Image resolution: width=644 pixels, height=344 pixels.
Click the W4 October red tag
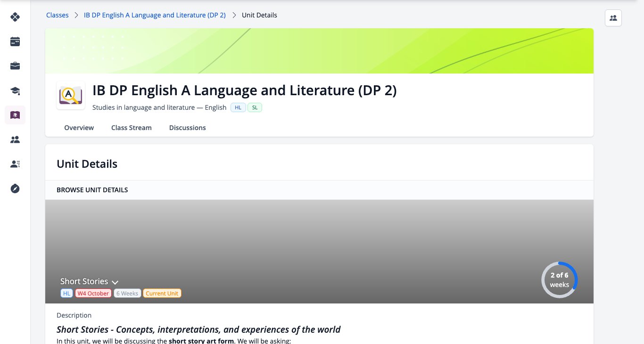click(x=93, y=293)
